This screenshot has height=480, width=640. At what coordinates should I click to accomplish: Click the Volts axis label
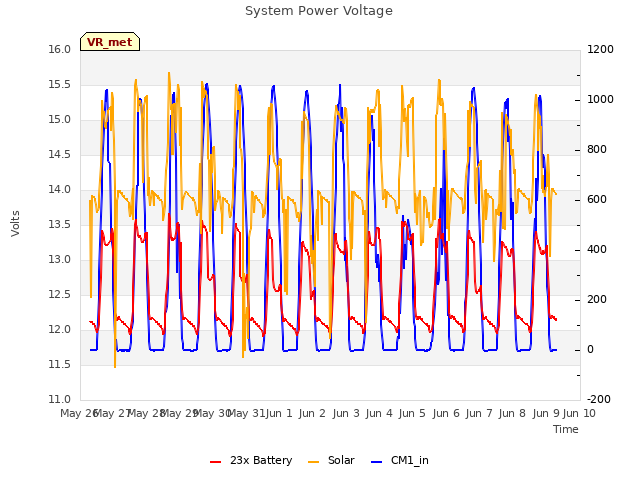16,224
